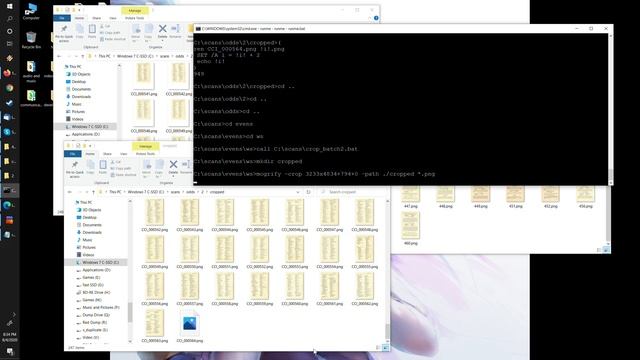Select Applications (D:) in cropped window pane
This screenshot has height=360, width=640.
tap(96, 270)
